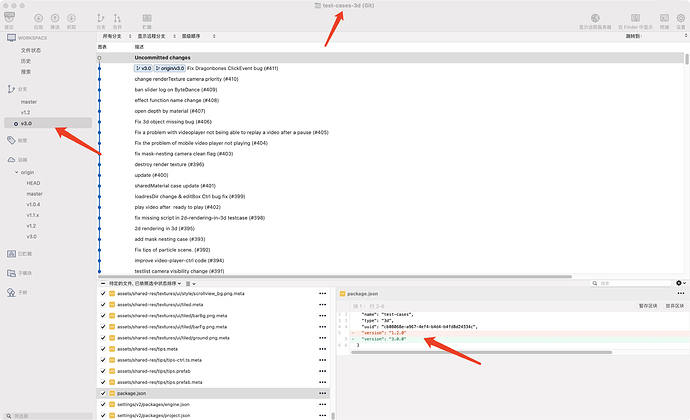Image resolution: width=690 pixels, height=420 pixels.
Task: Click the submodules section icon in sidebar
Action: (x=11, y=273)
